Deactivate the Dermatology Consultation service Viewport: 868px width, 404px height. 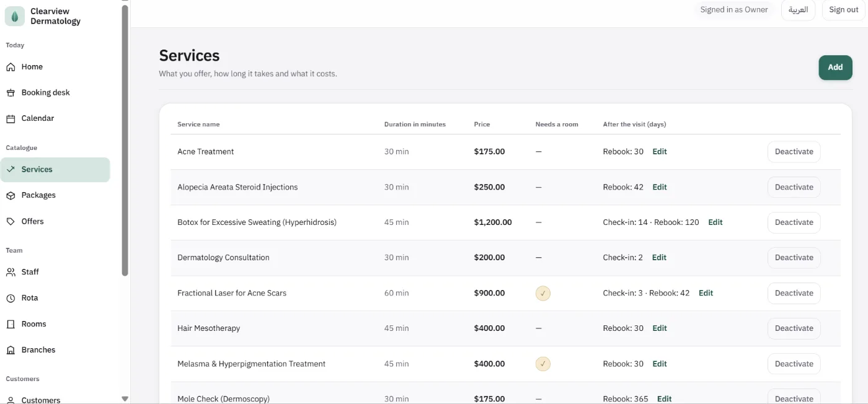pyautogui.click(x=794, y=258)
